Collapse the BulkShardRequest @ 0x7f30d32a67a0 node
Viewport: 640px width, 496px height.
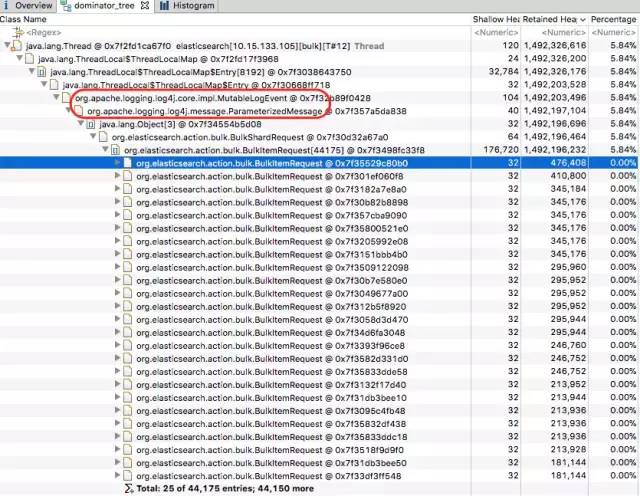click(x=93, y=136)
